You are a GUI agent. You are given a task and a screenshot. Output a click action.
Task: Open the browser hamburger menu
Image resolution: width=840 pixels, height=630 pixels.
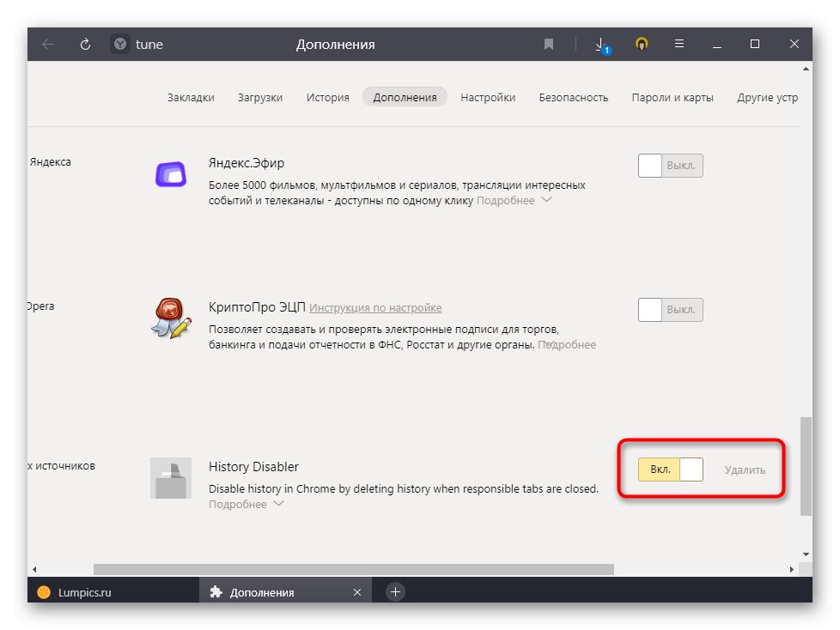(679, 44)
